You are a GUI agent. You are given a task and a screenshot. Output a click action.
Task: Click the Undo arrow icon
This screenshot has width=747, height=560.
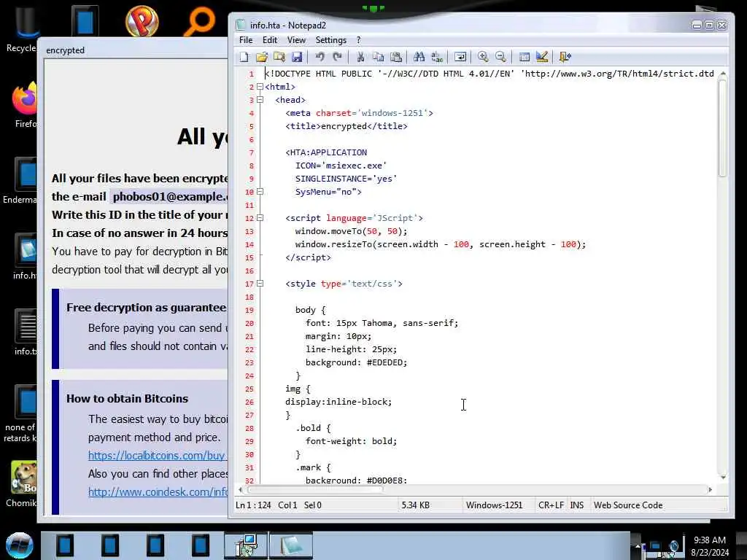[320, 57]
